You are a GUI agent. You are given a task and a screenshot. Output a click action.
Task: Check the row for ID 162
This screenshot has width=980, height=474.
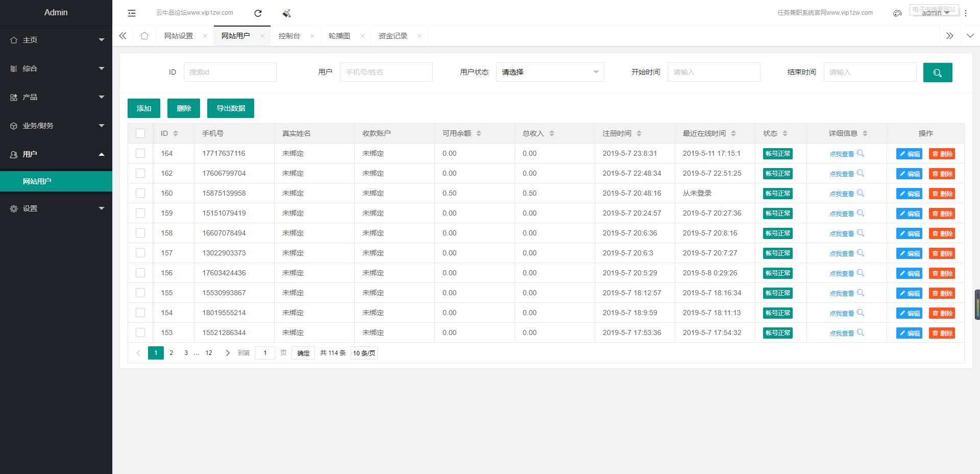(140, 173)
